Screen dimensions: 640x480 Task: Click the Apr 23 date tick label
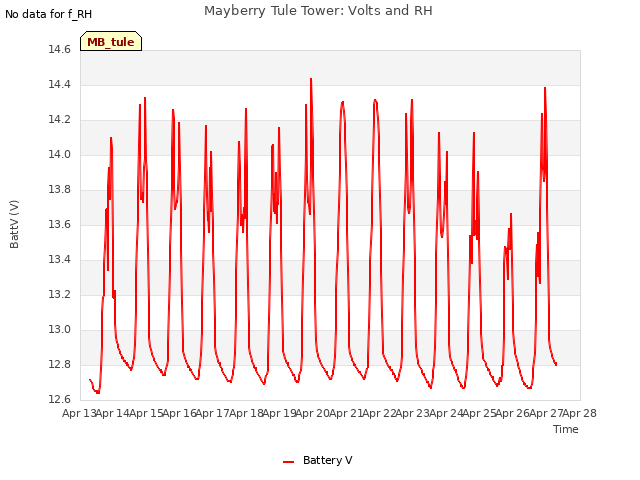click(x=413, y=413)
